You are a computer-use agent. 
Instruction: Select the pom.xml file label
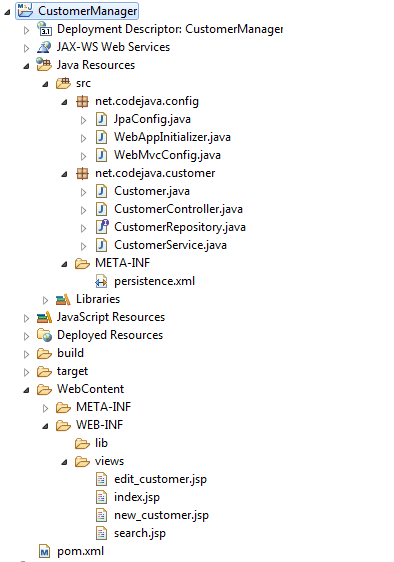(x=80, y=551)
